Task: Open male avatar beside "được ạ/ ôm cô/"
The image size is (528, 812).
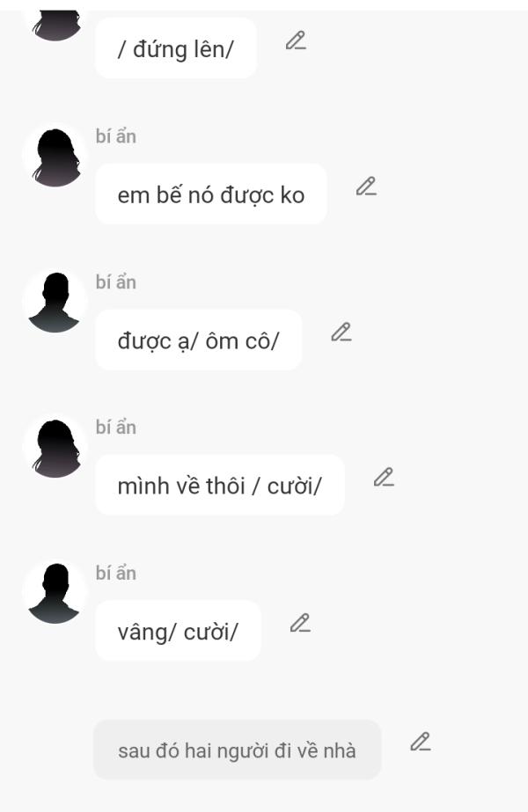Action: tap(55, 301)
